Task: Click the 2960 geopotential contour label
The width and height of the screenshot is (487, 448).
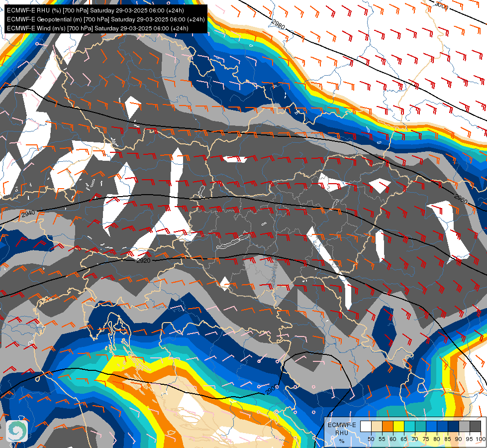Action: coord(461,199)
